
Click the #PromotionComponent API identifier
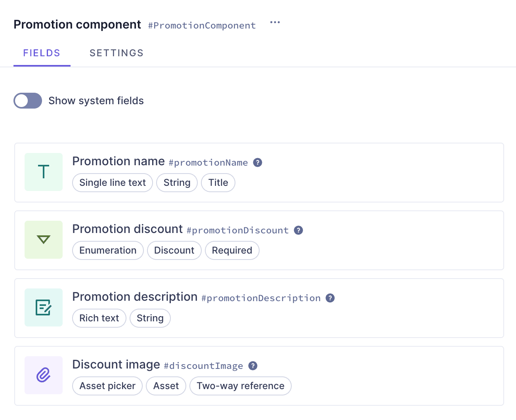tap(202, 25)
